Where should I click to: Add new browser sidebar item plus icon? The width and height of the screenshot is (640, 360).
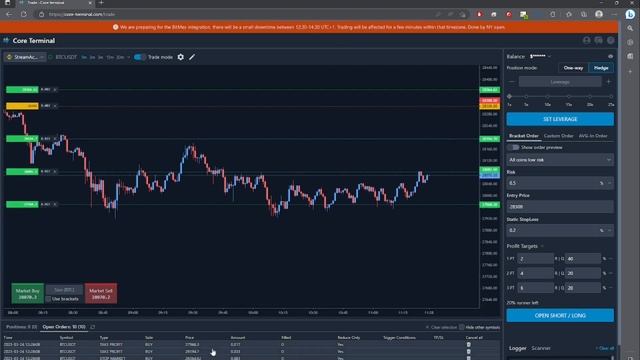(x=630, y=71)
